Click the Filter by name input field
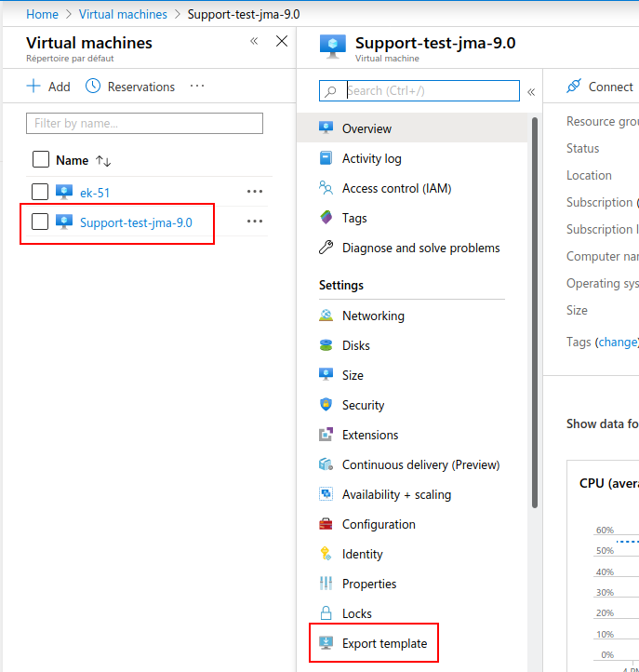Image resolution: width=639 pixels, height=672 pixels. [x=145, y=123]
